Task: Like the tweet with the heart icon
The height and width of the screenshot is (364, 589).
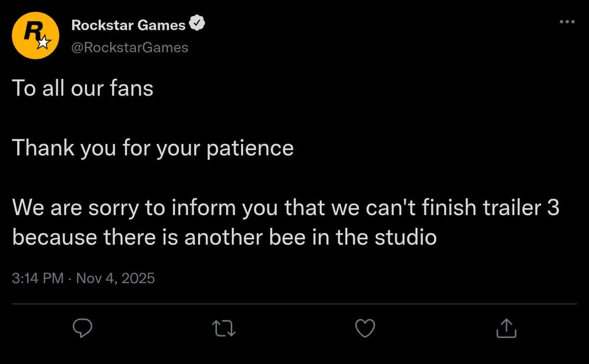Action: tap(365, 328)
